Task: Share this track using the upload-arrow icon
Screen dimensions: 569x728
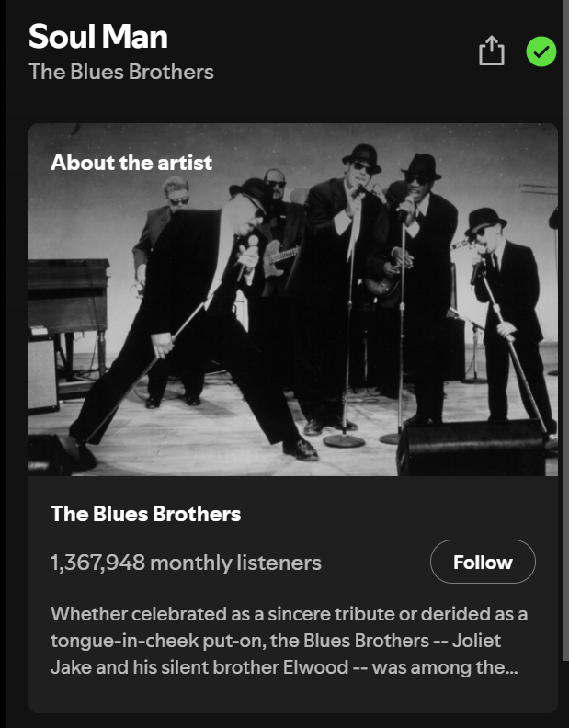Action: click(x=492, y=51)
